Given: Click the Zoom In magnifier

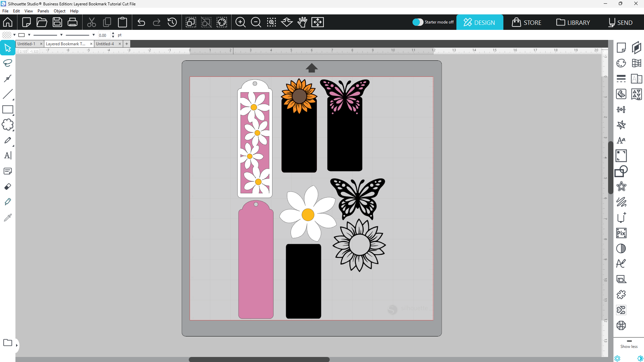Looking at the screenshot, I should (240, 22).
